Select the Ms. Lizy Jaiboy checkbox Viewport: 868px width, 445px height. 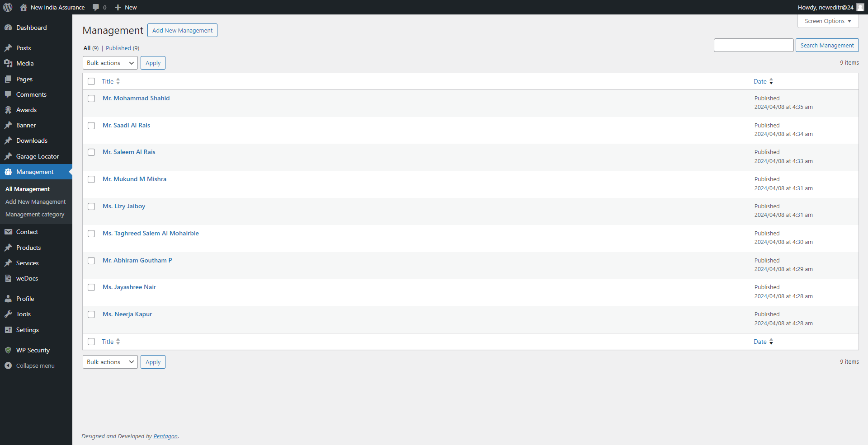coord(91,206)
